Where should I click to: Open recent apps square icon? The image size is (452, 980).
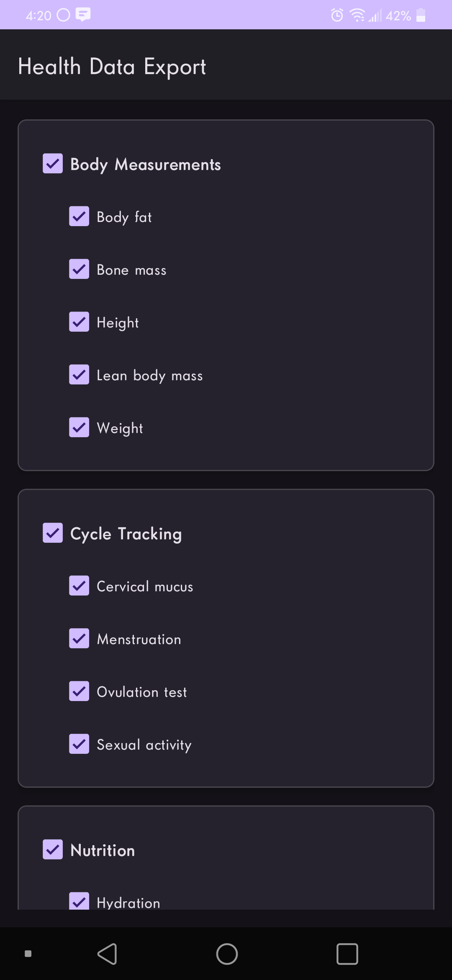(x=347, y=954)
